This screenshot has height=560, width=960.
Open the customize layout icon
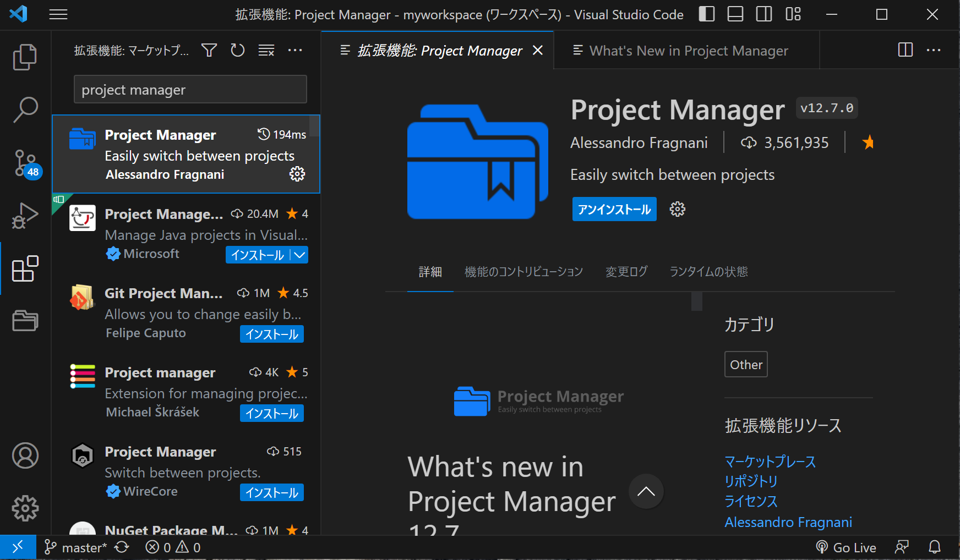(793, 14)
